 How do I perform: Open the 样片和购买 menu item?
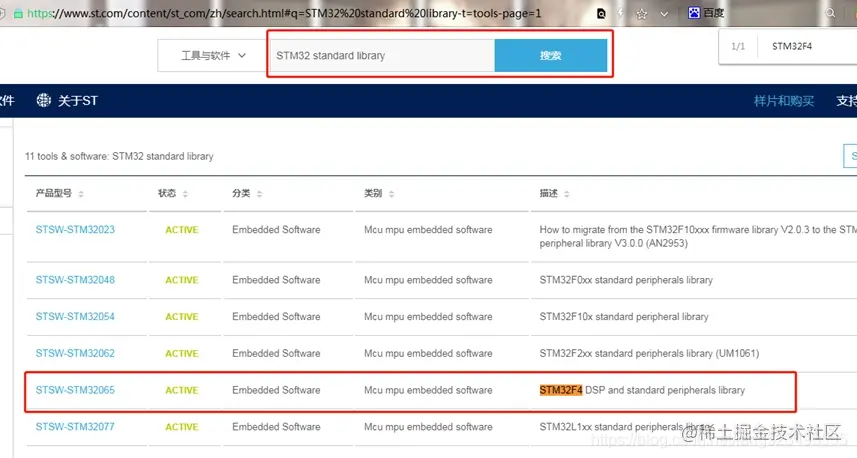[784, 101]
